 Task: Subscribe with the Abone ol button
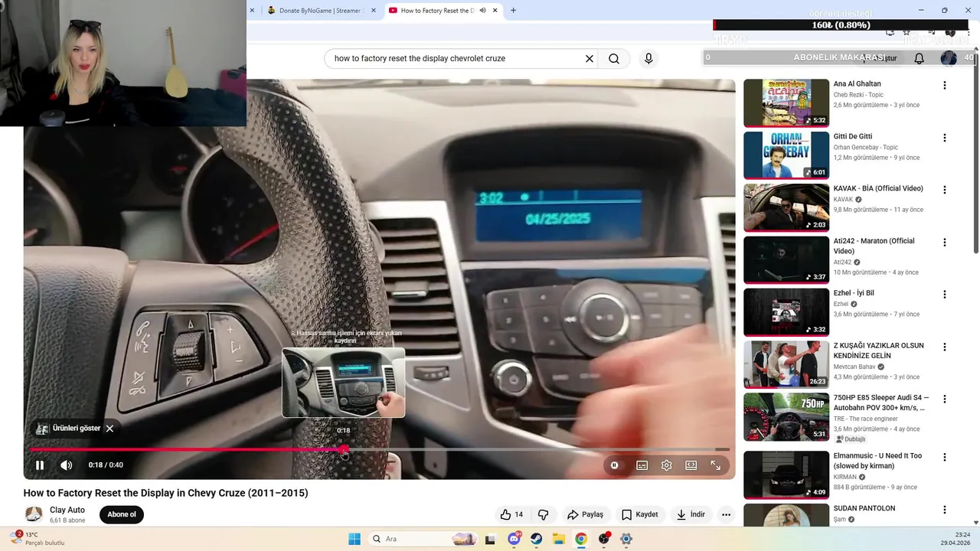tap(122, 514)
